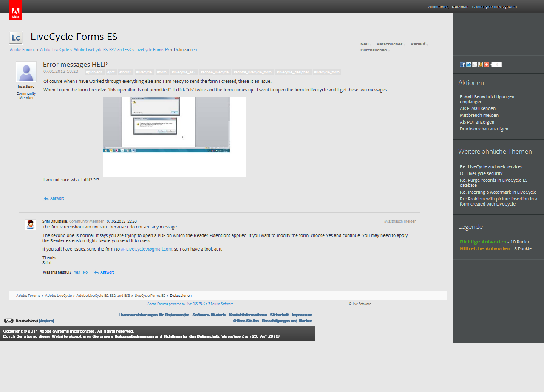Open Re: Problem with picture insertion thread
The width and height of the screenshot is (544, 392).
coord(499,201)
